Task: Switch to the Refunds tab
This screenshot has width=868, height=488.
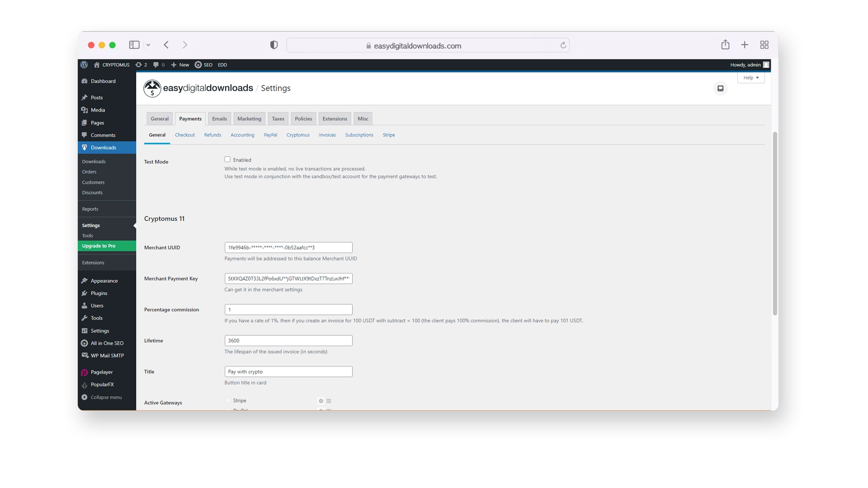Action: point(213,135)
